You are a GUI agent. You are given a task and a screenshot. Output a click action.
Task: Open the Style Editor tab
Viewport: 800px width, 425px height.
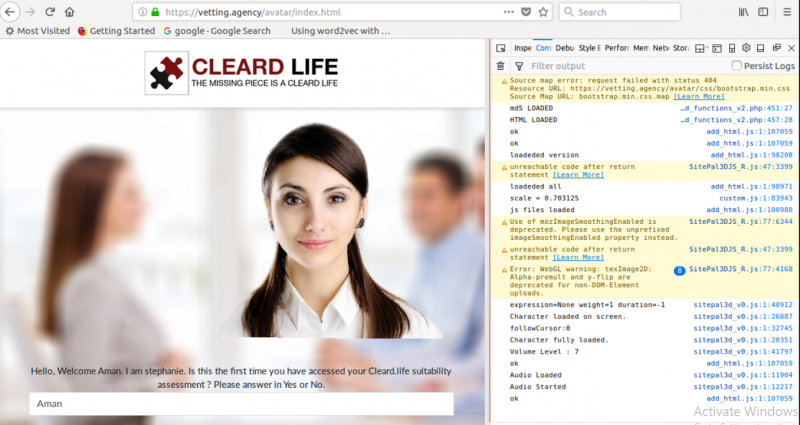click(589, 48)
